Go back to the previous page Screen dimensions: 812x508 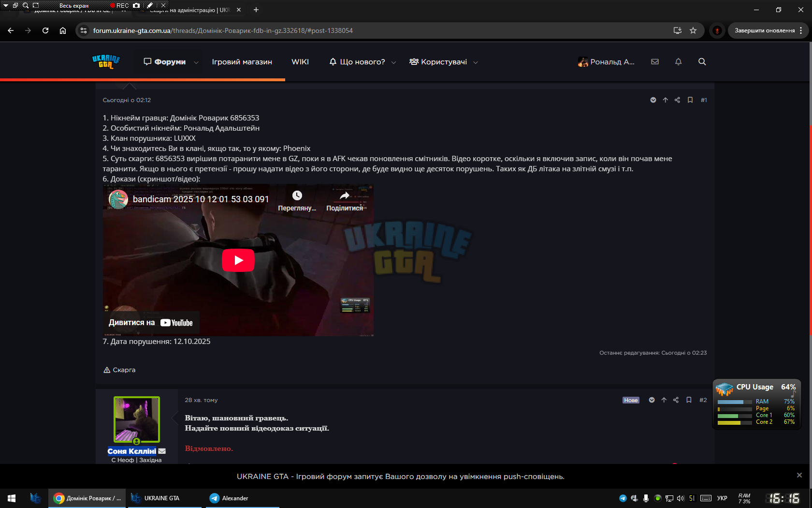pos(11,30)
